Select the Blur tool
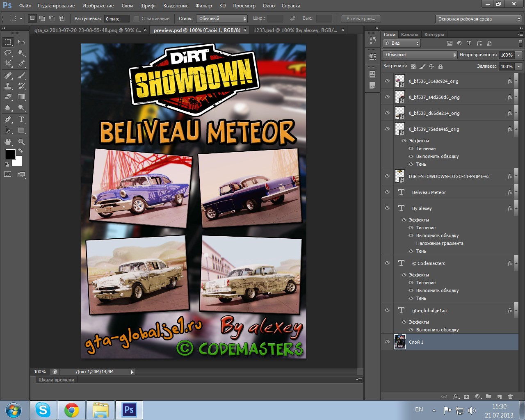This screenshot has width=525, height=420. pos(8,108)
